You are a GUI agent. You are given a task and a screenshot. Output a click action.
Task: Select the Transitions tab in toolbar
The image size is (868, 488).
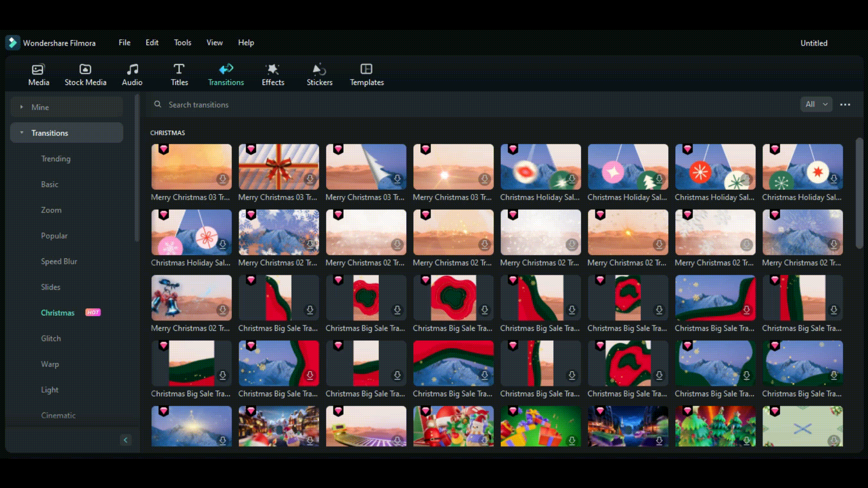pyautogui.click(x=226, y=75)
